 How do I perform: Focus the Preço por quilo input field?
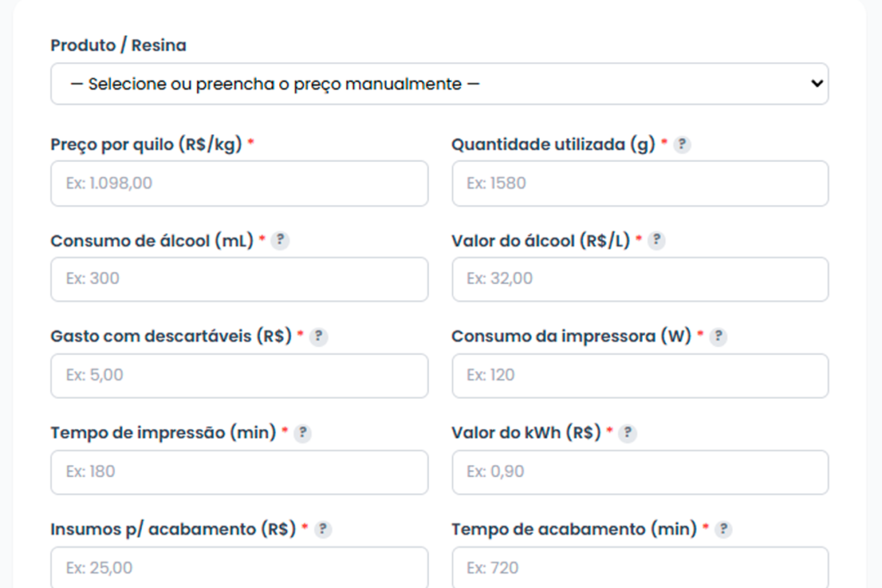pyautogui.click(x=239, y=183)
